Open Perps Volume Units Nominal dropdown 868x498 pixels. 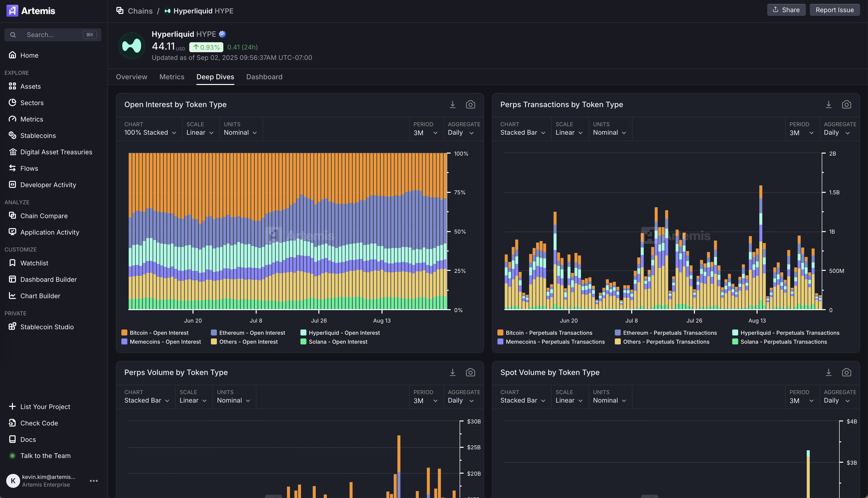point(234,400)
